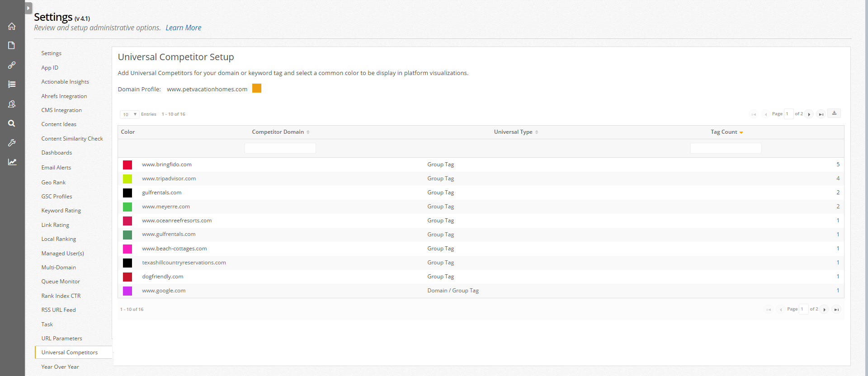
Task: Open the page document icon in sidebar
Action: [x=12, y=45]
